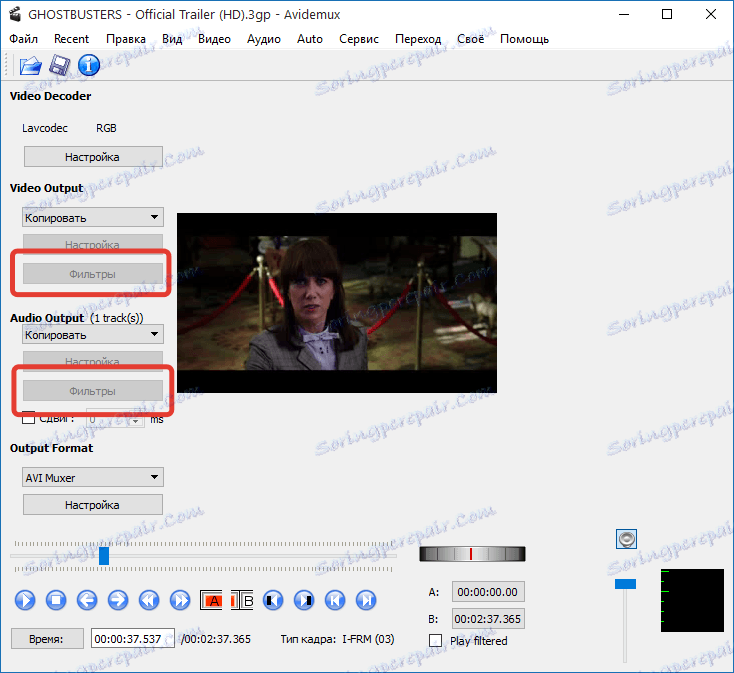Seek to next black frame
The image size is (734, 673).
[x=304, y=600]
